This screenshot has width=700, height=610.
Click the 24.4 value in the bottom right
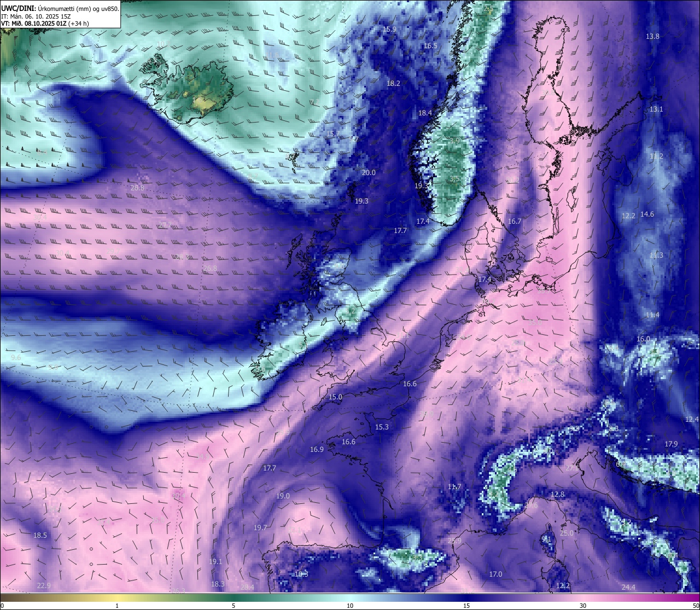click(x=628, y=587)
